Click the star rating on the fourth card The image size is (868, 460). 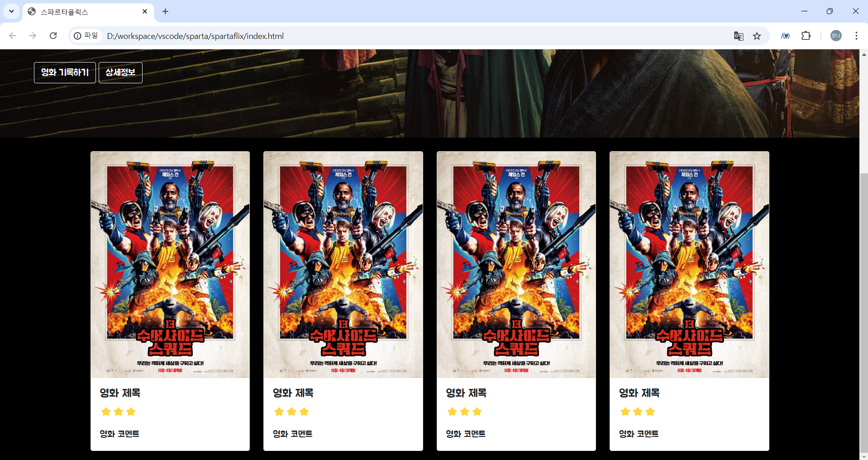(638, 412)
